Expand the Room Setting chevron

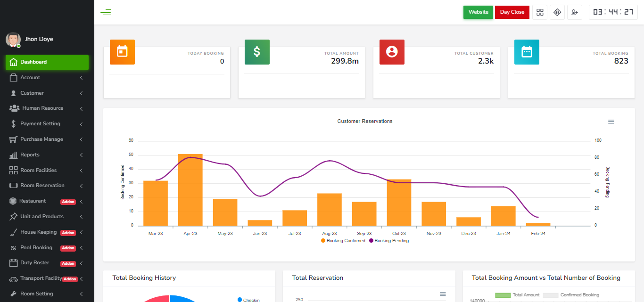click(81, 294)
